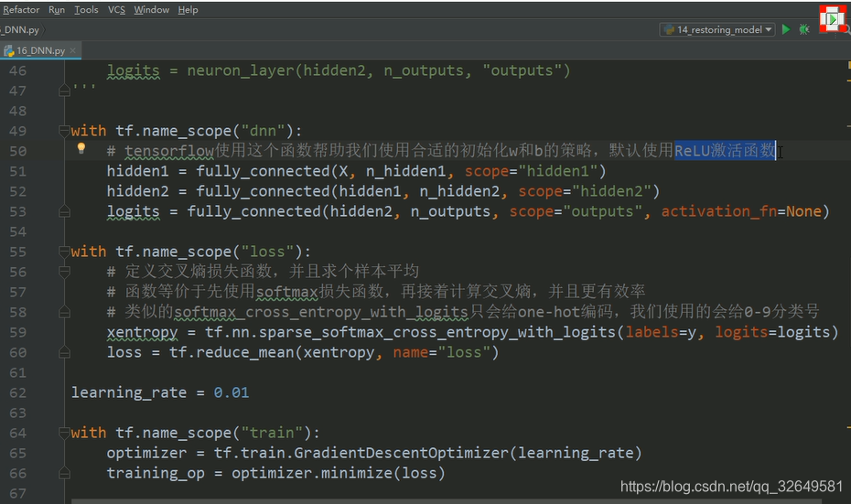Click GradientDescentOptimizer on line 65
Viewport: 851px width, 504px height.
tap(401, 453)
